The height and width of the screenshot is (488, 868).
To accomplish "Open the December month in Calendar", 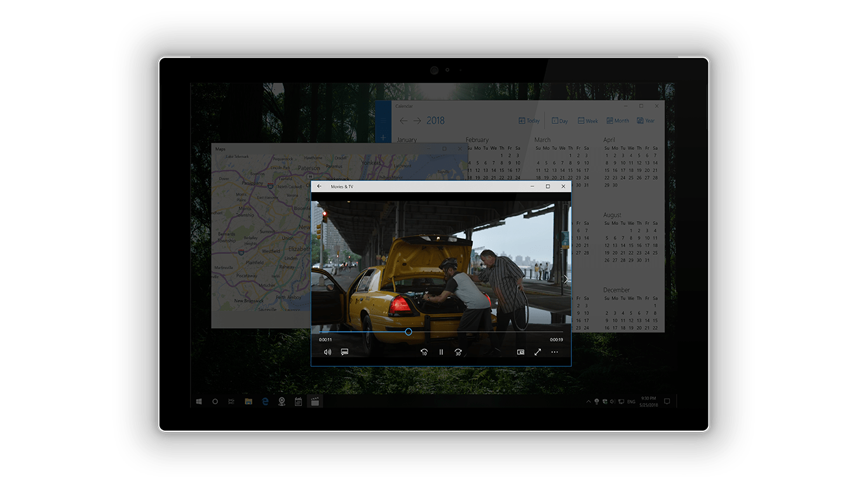I will tap(616, 290).
